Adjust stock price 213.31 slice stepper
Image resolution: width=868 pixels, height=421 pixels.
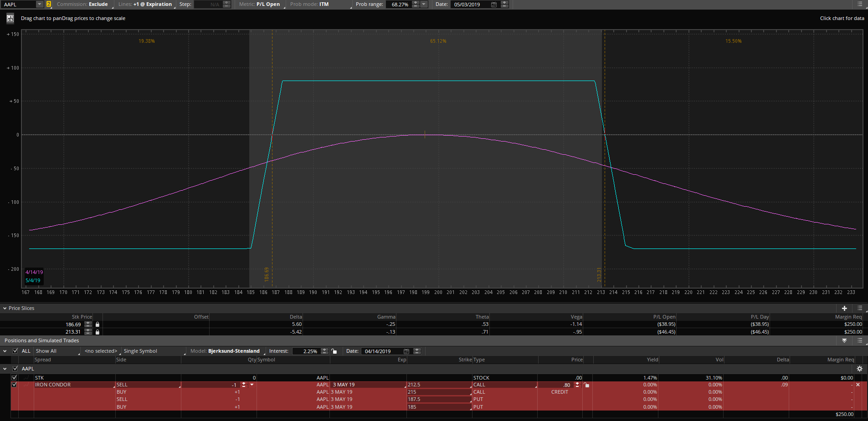click(88, 332)
